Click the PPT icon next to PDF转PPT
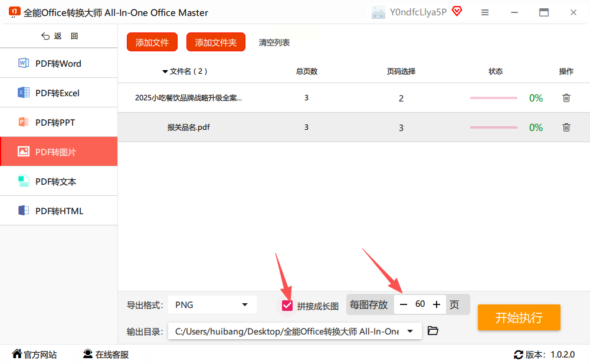Screen dimensions: 590x364 tap(24, 122)
